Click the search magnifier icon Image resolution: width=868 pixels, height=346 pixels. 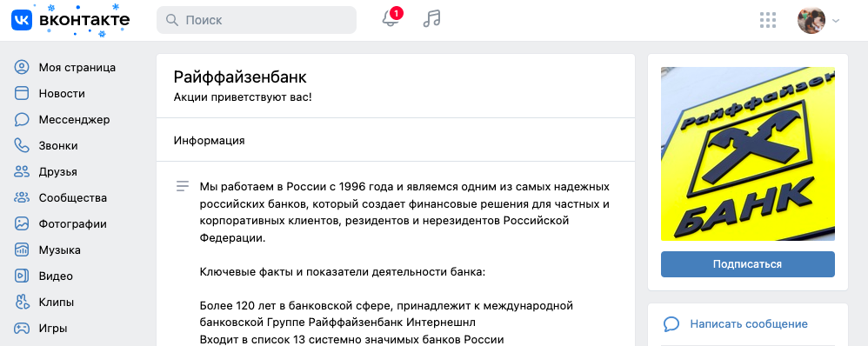(172, 20)
